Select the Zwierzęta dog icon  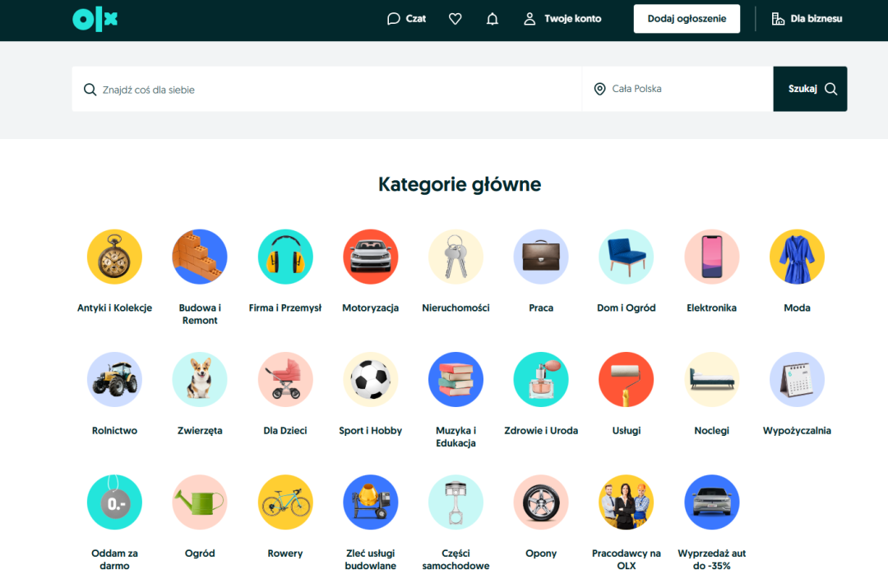click(200, 379)
